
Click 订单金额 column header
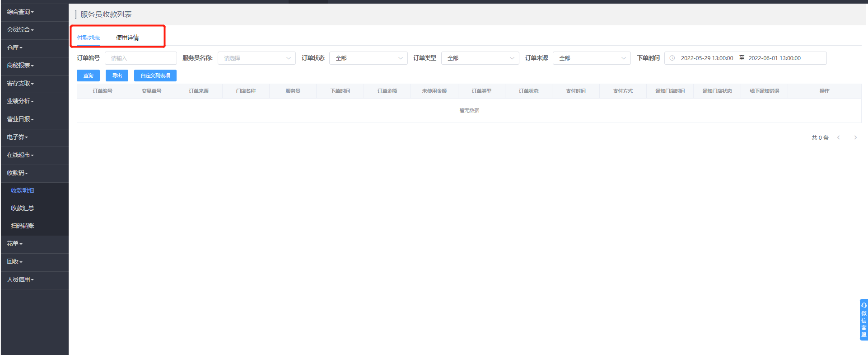coord(387,91)
